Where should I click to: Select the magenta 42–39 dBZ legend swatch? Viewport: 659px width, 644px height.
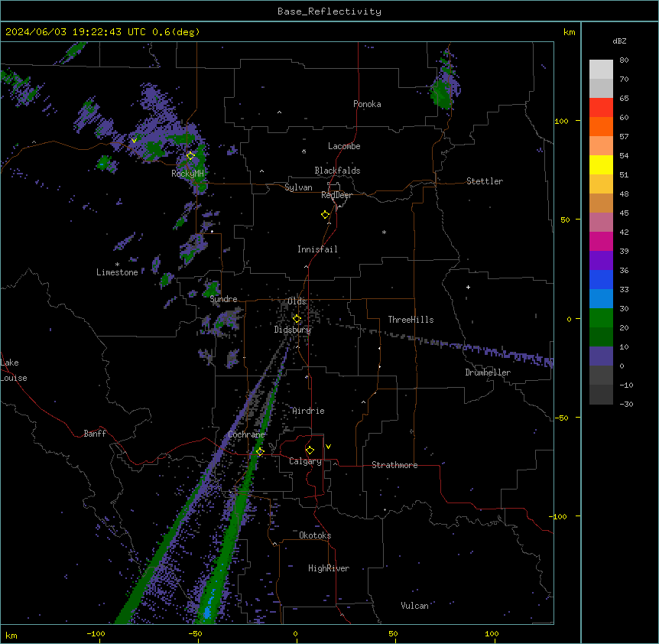[601, 241]
